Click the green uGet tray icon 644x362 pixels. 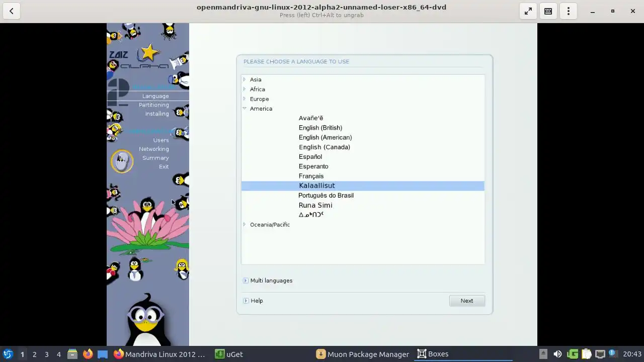[573, 354]
